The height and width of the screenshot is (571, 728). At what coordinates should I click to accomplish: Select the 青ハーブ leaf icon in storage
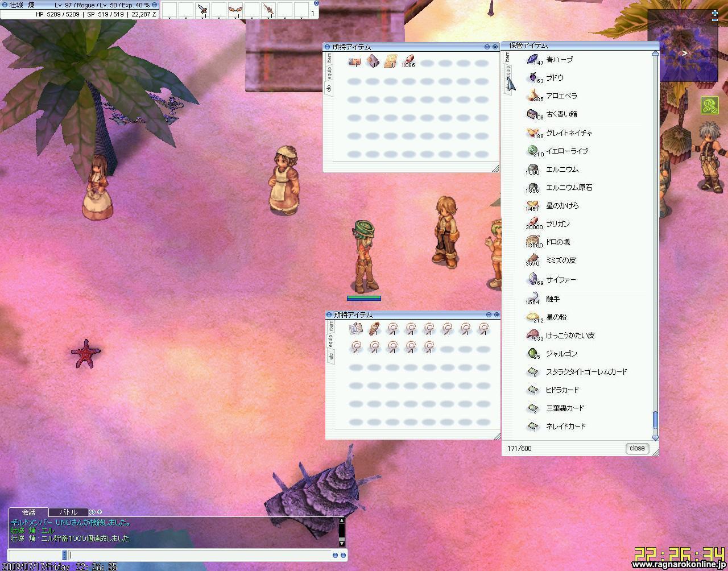[x=533, y=59]
